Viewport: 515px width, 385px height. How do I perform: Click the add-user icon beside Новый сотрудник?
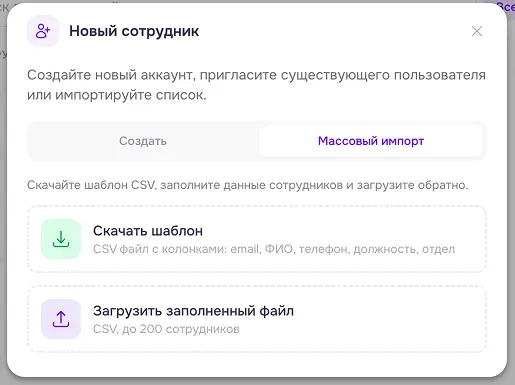[x=43, y=31]
